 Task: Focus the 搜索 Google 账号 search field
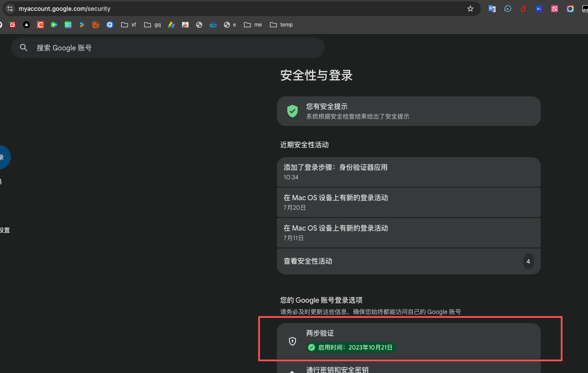(x=168, y=48)
